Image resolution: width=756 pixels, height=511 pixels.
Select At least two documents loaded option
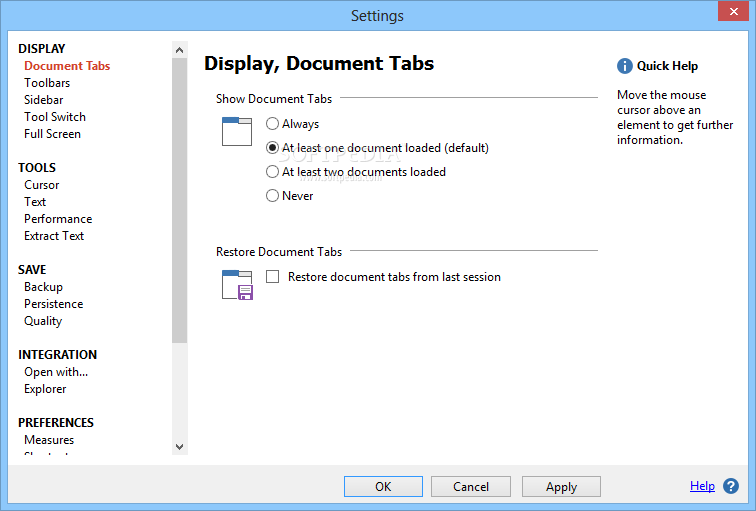coord(272,172)
